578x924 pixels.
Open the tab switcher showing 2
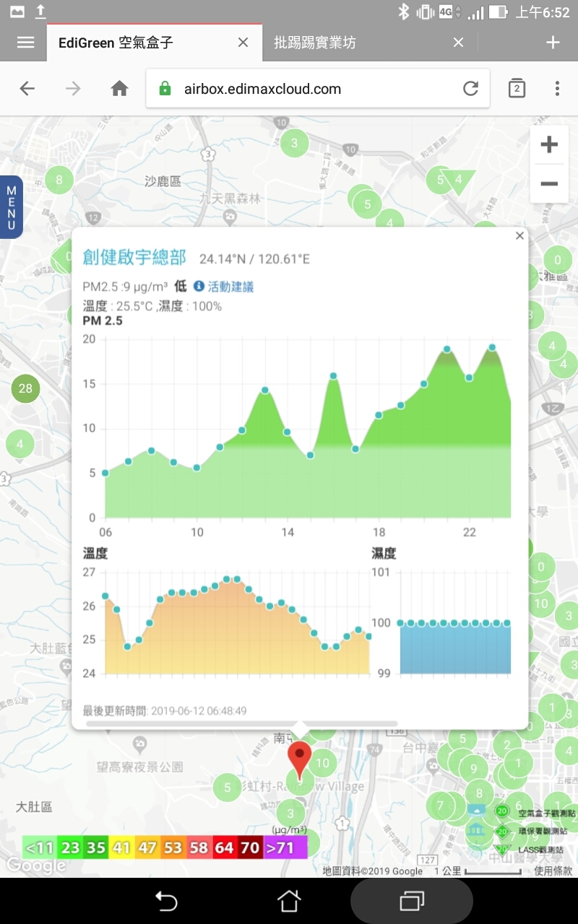(x=517, y=89)
